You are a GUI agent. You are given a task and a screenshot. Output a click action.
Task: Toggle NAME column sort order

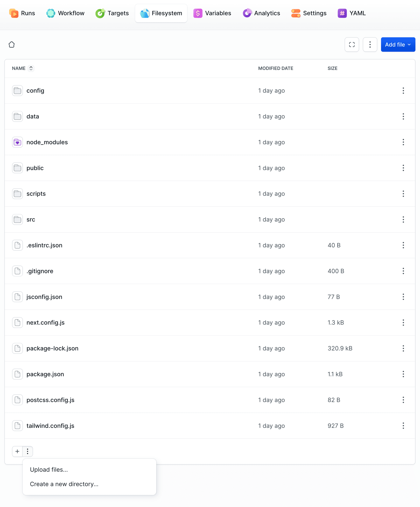pyautogui.click(x=31, y=68)
